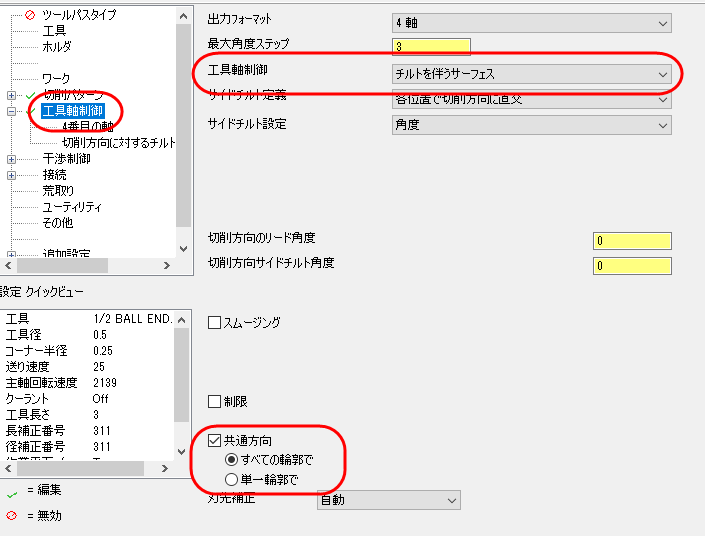Image resolution: width=705 pixels, height=536 pixels.
Task: Select ツールパスタイプ tree item
Action: pos(79,15)
